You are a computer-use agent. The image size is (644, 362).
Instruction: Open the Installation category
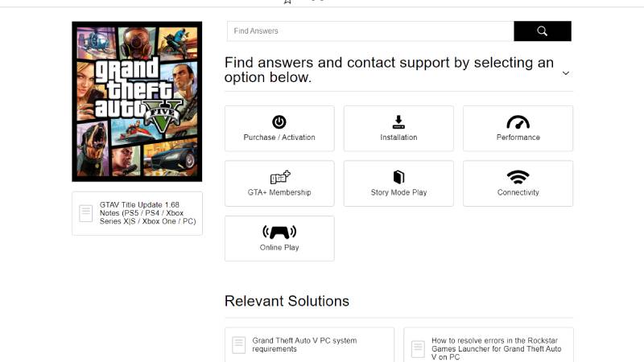coord(398,129)
